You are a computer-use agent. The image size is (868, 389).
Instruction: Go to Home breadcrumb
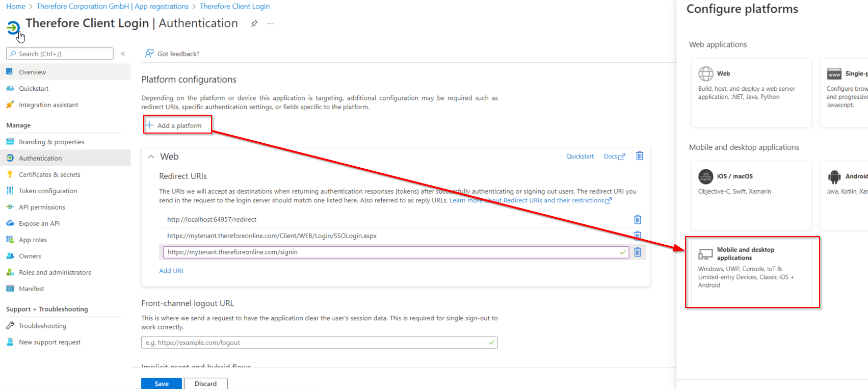tap(16, 6)
